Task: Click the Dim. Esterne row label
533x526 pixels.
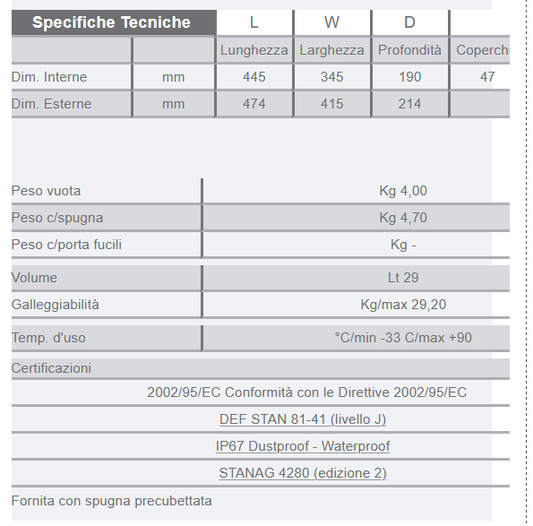Action: (51, 104)
